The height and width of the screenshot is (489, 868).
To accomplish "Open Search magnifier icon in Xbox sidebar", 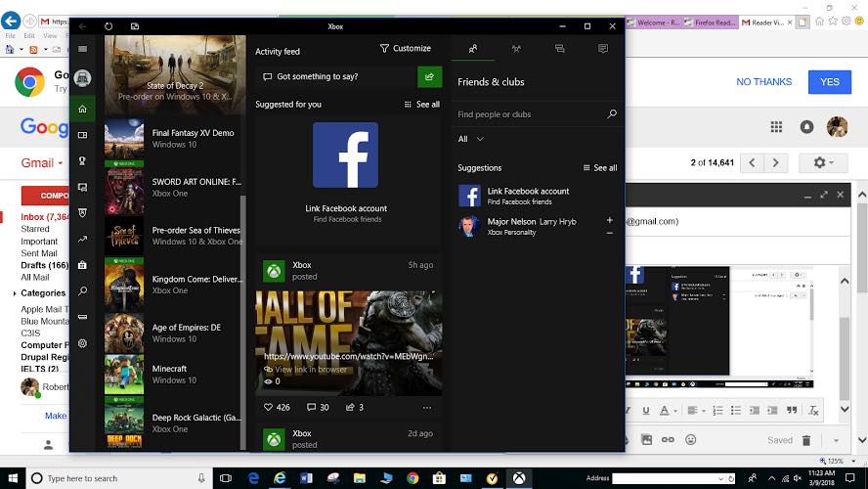I will (x=83, y=291).
